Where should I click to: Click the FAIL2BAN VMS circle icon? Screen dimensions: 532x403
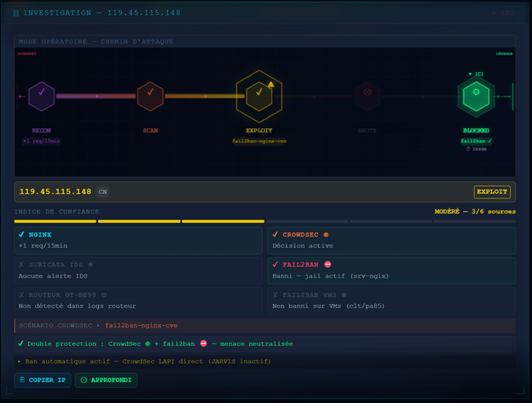click(x=344, y=295)
